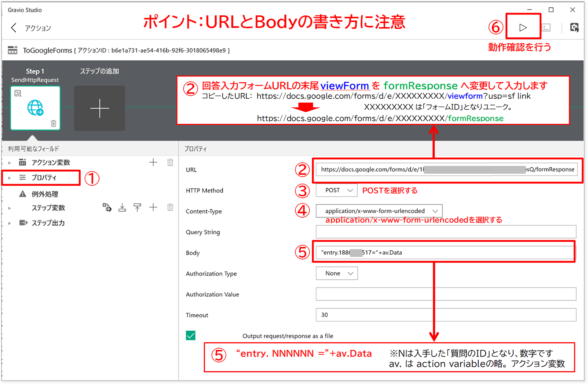Open the Content-Type dropdown
This screenshot has height=384, width=588.
pos(379,211)
